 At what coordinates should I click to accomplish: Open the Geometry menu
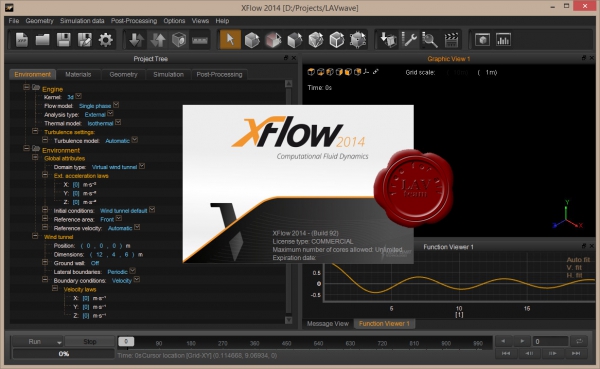point(39,21)
